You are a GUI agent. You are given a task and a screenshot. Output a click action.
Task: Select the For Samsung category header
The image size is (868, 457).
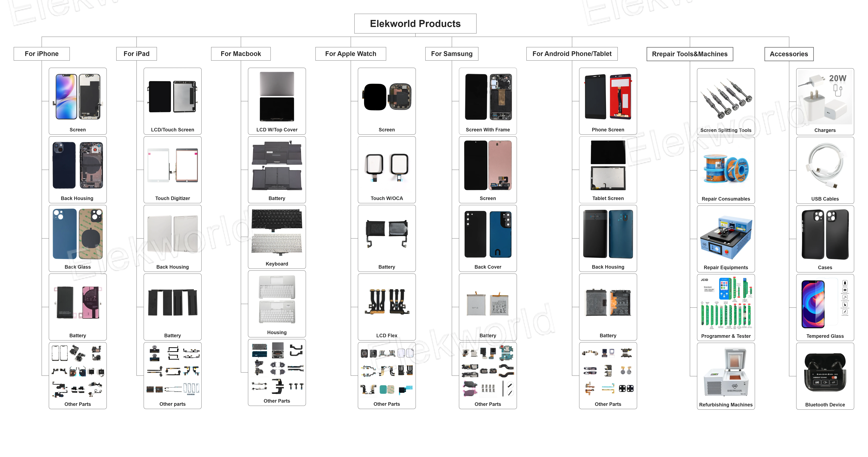click(x=451, y=54)
